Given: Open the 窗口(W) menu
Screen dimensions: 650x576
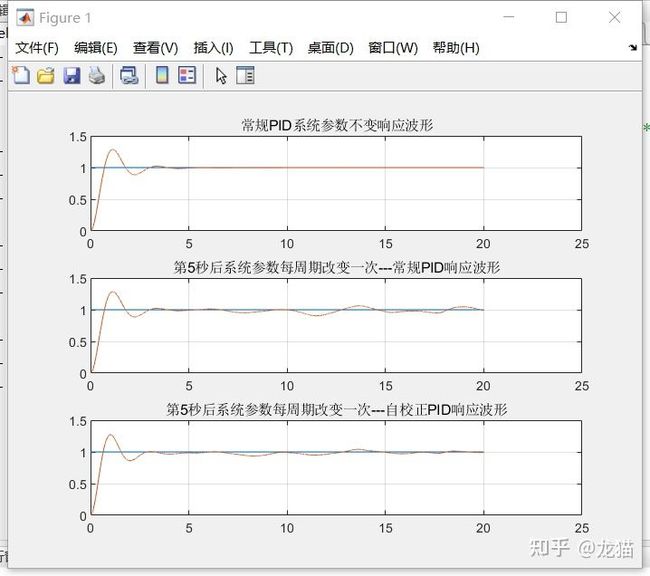Looking at the screenshot, I should tap(393, 48).
